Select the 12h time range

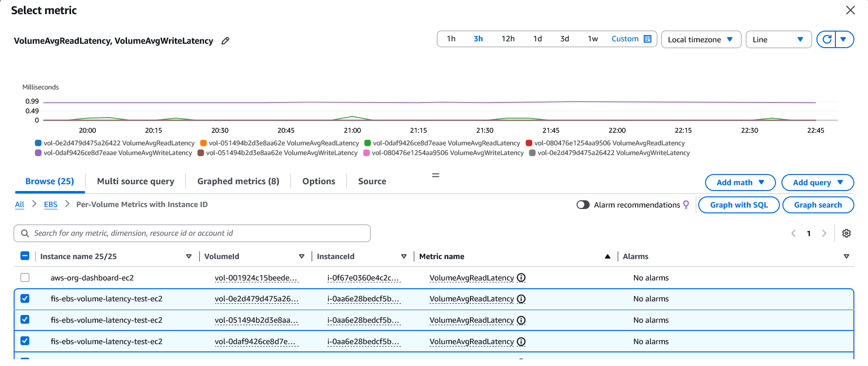(508, 39)
